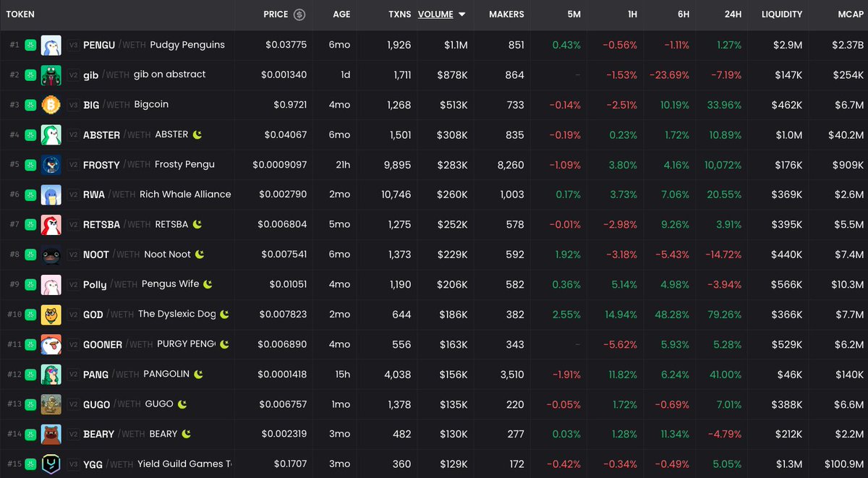
Task: Sort by the MAKERS column header
Action: tap(507, 14)
